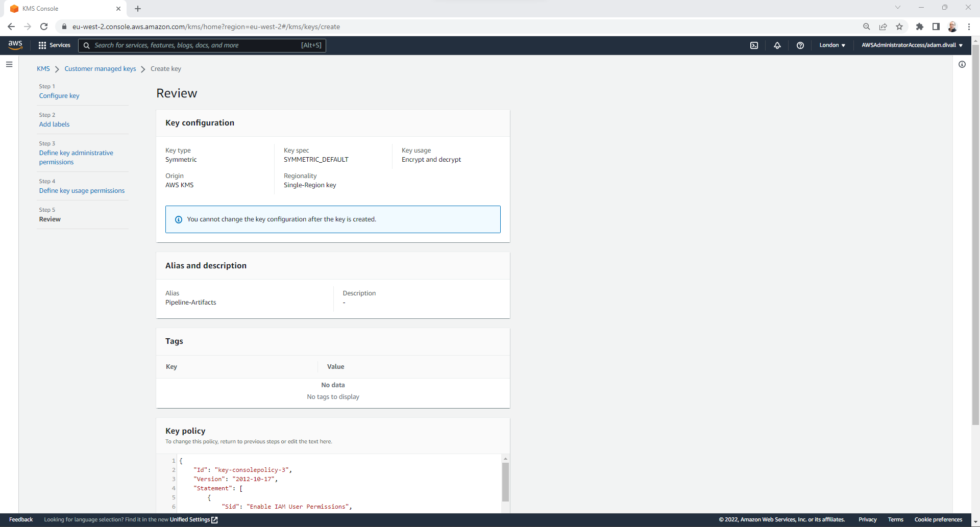
Task: Select the Encrypt and decrypt value
Action: (x=431, y=160)
